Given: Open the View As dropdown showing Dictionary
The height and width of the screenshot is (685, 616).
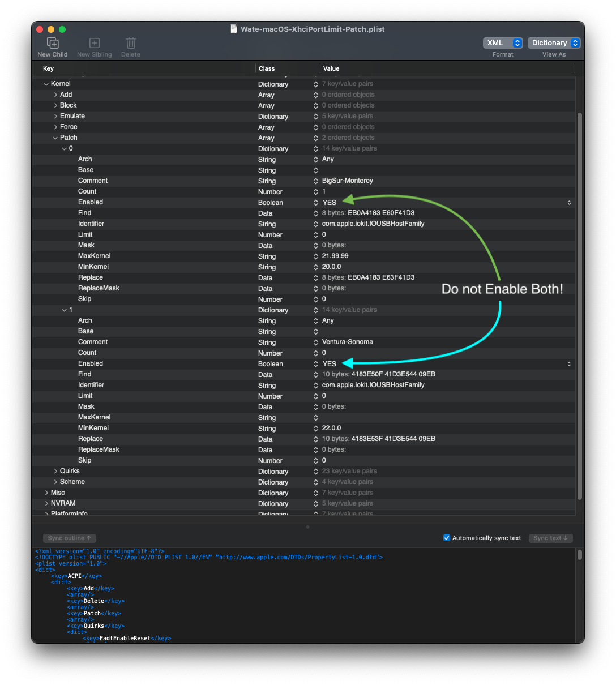Looking at the screenshot, I should [553, 42].
